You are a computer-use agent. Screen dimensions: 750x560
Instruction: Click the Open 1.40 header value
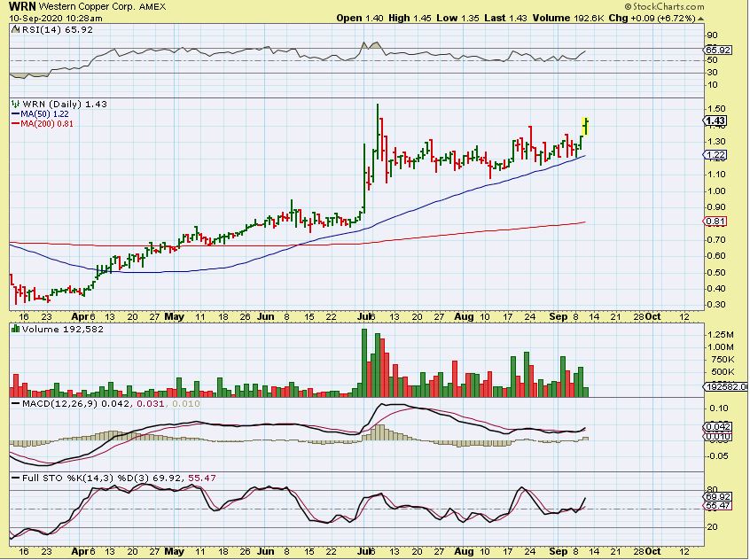point(360,19)
